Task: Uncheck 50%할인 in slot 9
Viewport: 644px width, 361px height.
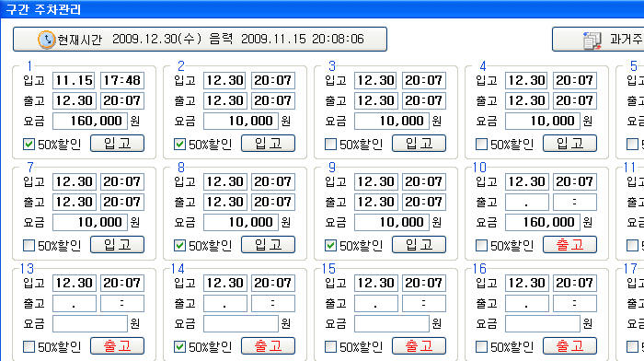Action: (x=330, y=246)
